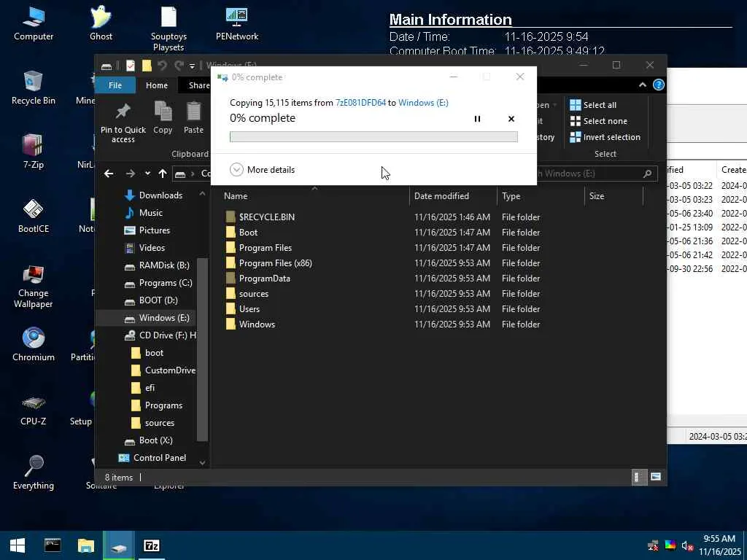Open Command Prompt from taskbar
Image resolution: width=747 pixels, height=560 pixels.
click(53, 545)
